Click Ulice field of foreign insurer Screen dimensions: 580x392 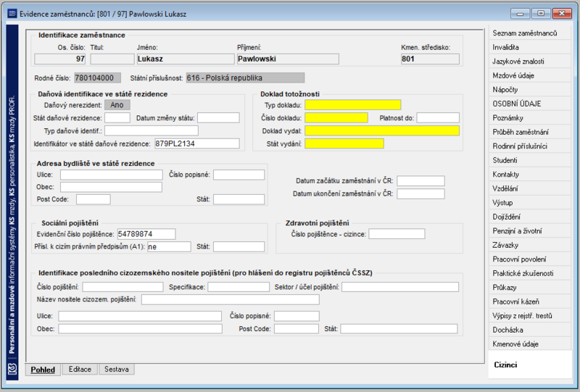(x=140, y=316)
